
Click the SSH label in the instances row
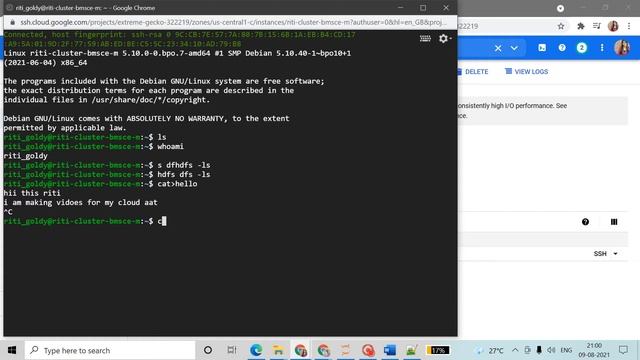600,254
